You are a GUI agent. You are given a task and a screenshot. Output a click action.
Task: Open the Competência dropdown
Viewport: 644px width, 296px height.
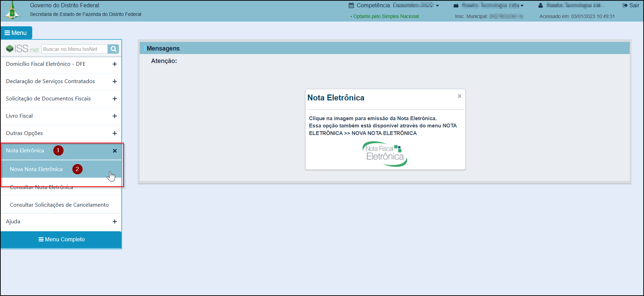(x=437, y=6)
